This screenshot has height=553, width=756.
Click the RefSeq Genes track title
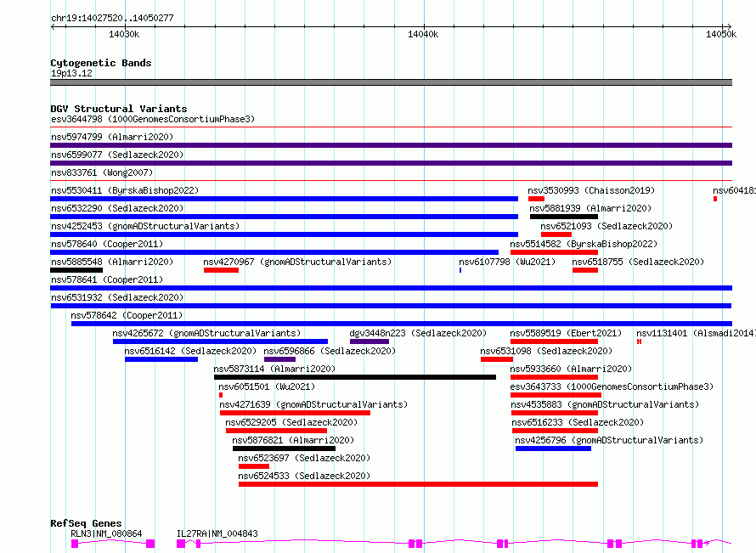coord(86,523)
